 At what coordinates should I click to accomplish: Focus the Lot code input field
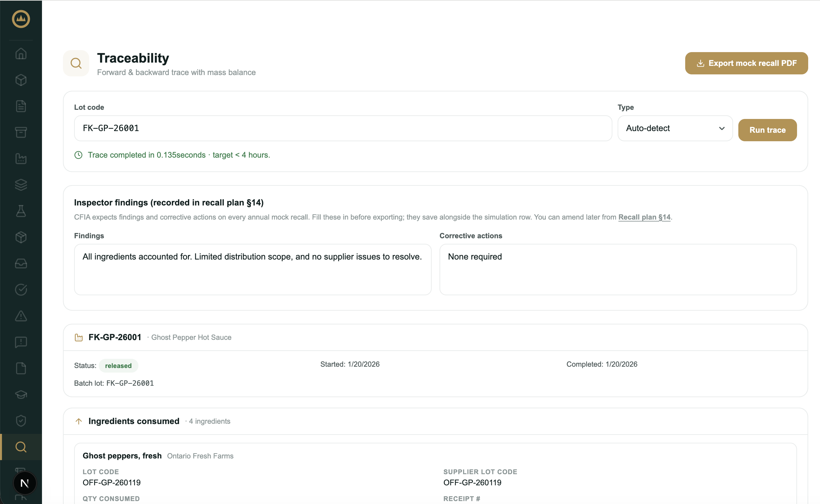coord(343,128)
